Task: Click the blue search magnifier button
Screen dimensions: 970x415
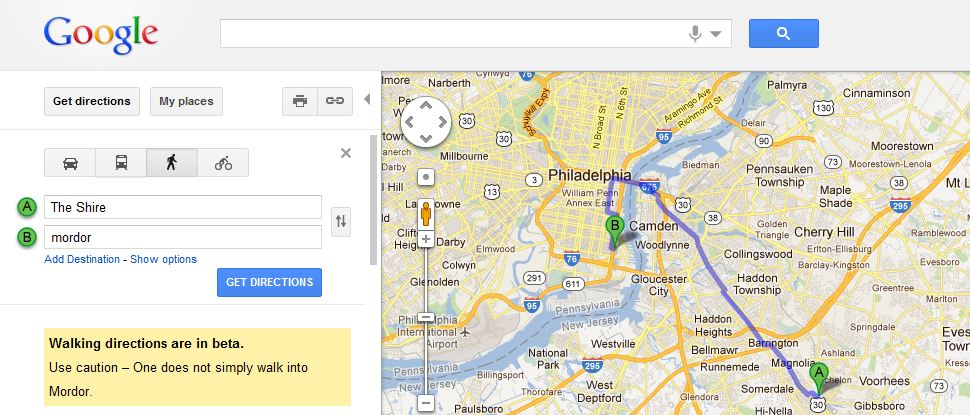Action: point(783,33)
